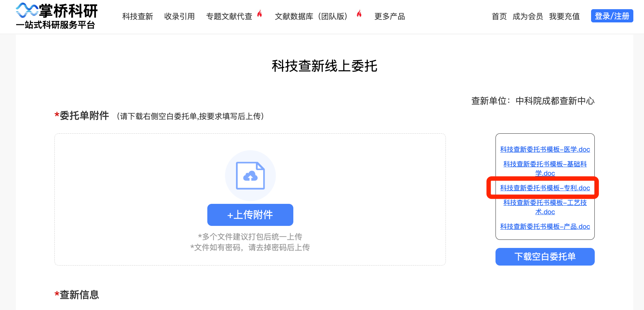Open the 更多产品 menu
The width and height of the screenshot is (644, 310).
coord(390,17)
